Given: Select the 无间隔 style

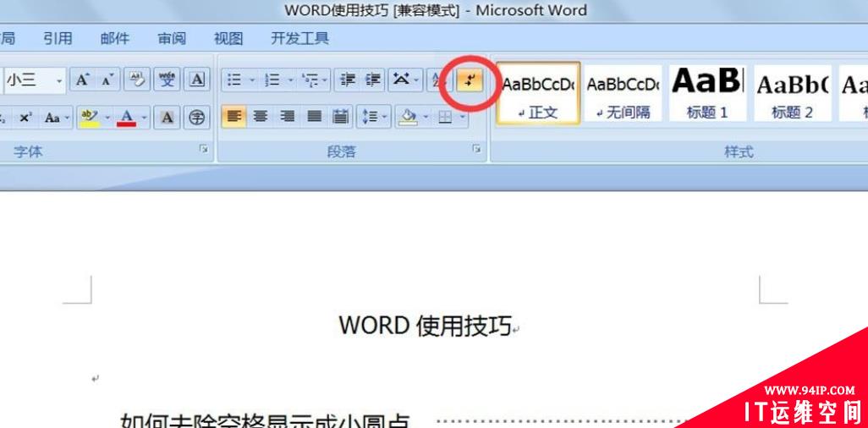Looking at the screenshot, I should click(x=623, y=92).
